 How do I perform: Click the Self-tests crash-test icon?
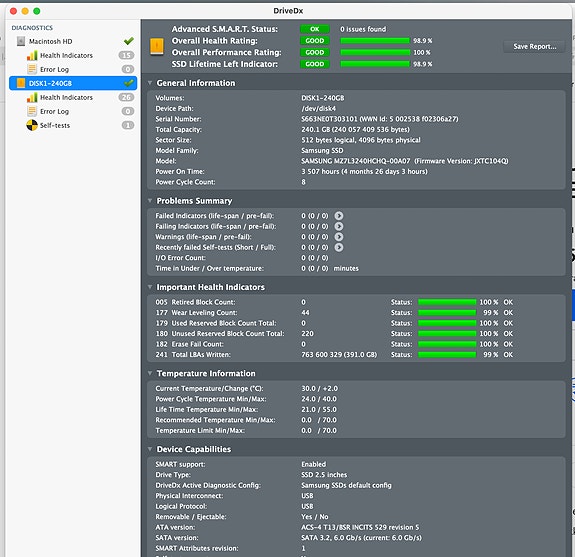(32, 125)
